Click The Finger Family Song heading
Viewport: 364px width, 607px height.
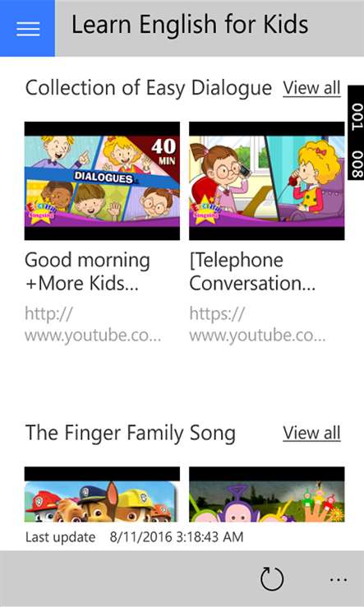[x=131, y=433]
